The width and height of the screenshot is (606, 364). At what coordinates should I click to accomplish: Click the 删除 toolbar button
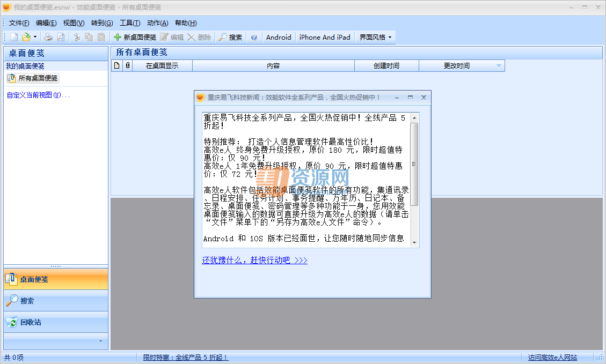pos(200,37)
